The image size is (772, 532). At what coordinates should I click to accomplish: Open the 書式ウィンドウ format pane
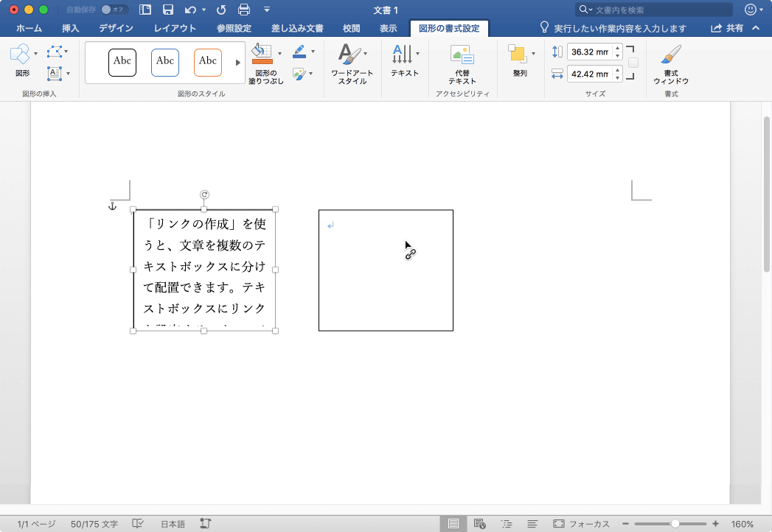point(671,64)
